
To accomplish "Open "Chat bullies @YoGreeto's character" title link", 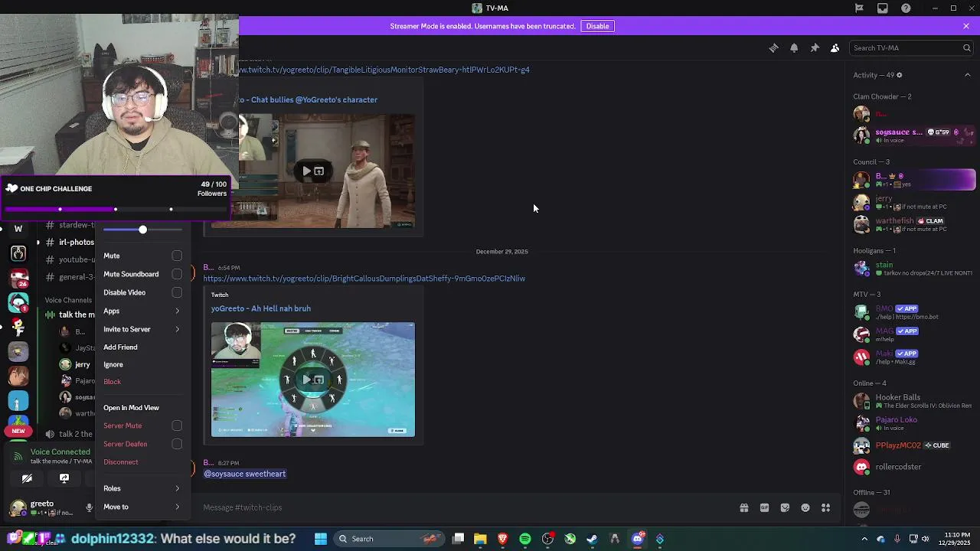I will click(314, 99).
